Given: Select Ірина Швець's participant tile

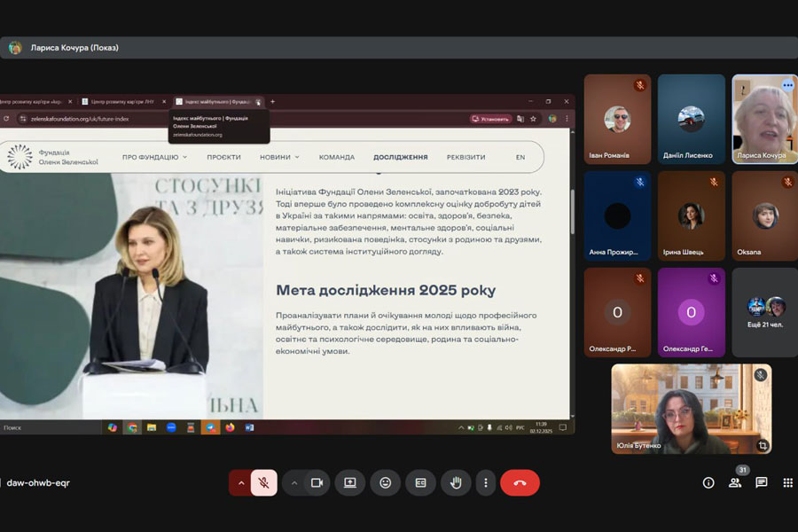Looking at the screenshot, I should pos(691,215).
